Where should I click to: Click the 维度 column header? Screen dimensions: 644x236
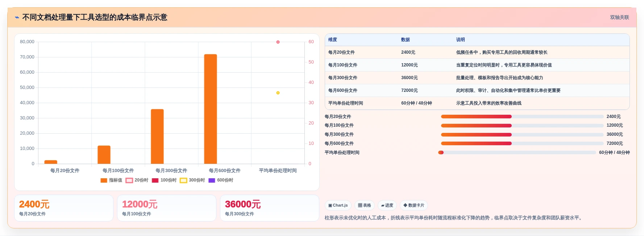click(333, 40)
